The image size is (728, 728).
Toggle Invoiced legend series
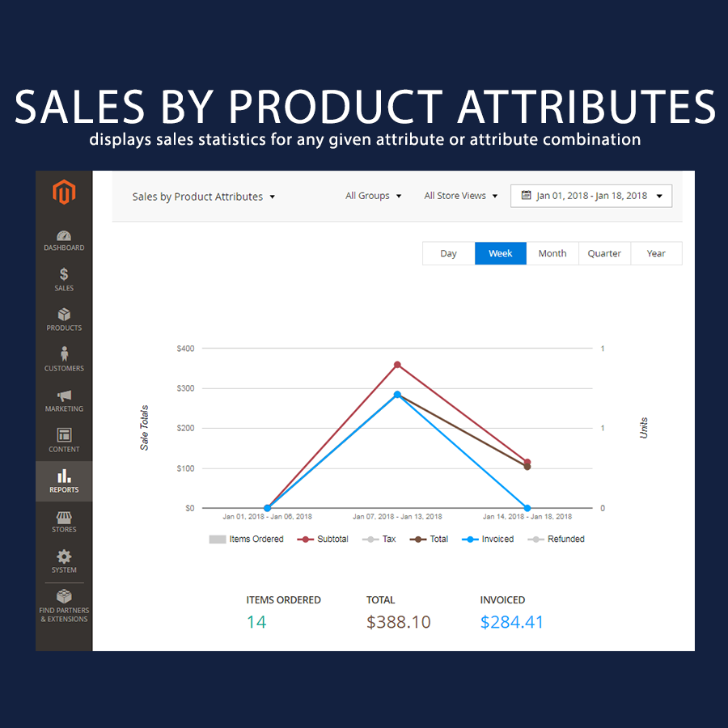pyautogui.click(x=488, y=539)
